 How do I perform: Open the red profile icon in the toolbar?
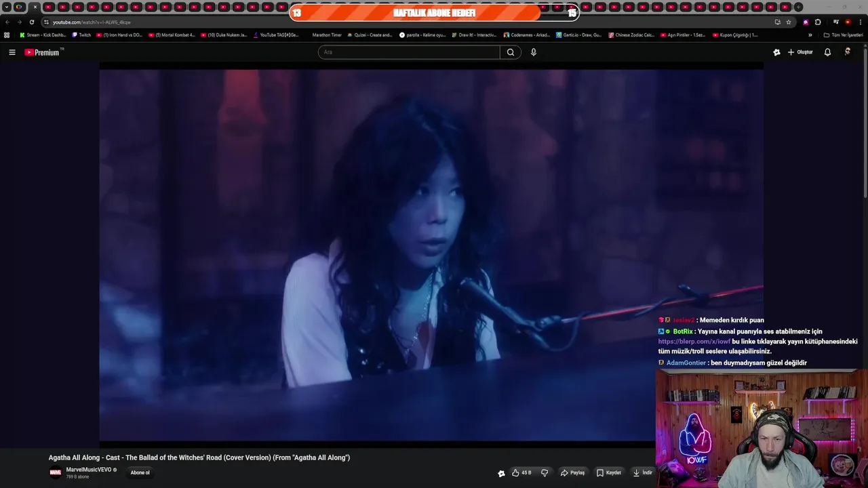[848, 22]
